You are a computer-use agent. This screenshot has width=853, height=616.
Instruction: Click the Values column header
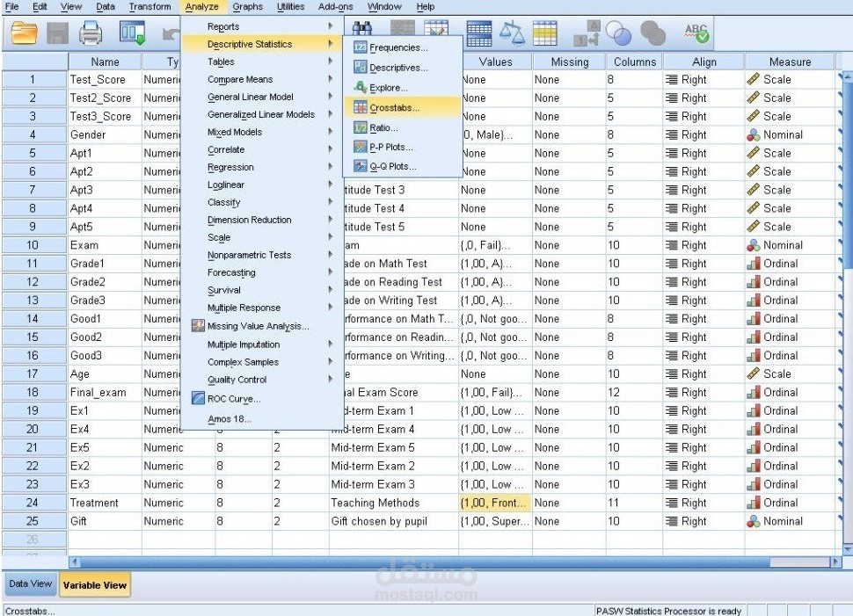(x=496, y=62)
